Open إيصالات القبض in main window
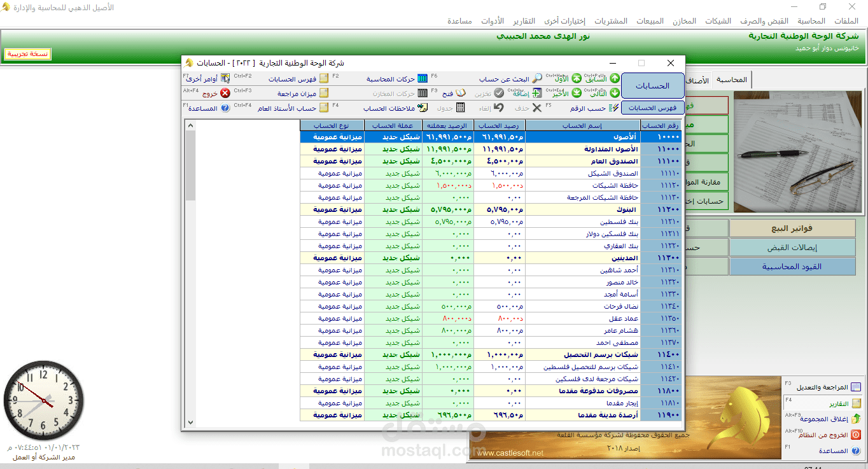 click(x=792, y=248)
